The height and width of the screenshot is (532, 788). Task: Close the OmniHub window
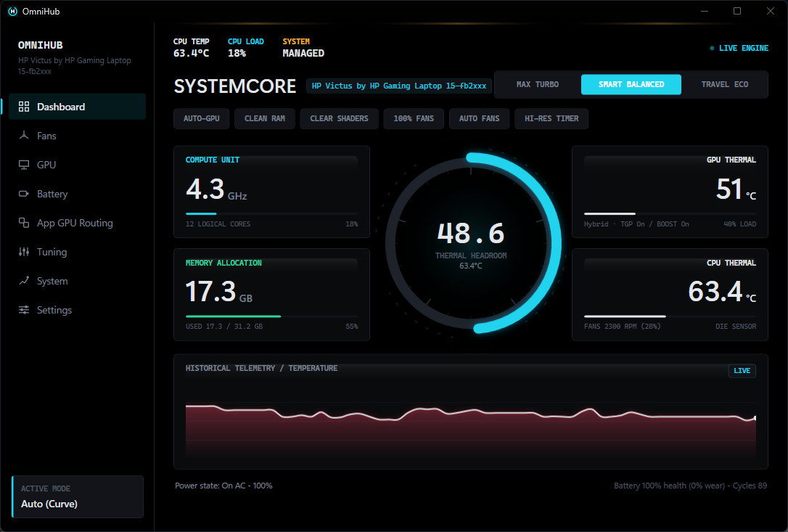pos(771,11)
